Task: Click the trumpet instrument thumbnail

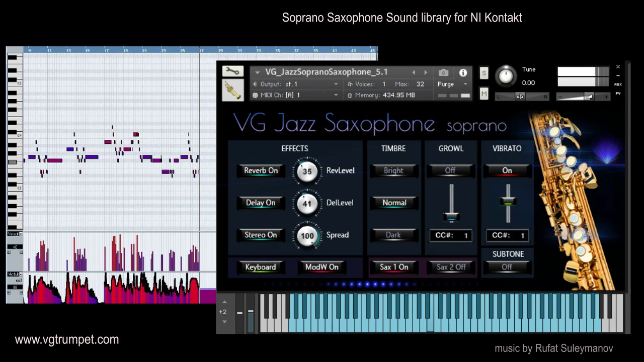Action: pyautogui.click(x=232, y=90)
